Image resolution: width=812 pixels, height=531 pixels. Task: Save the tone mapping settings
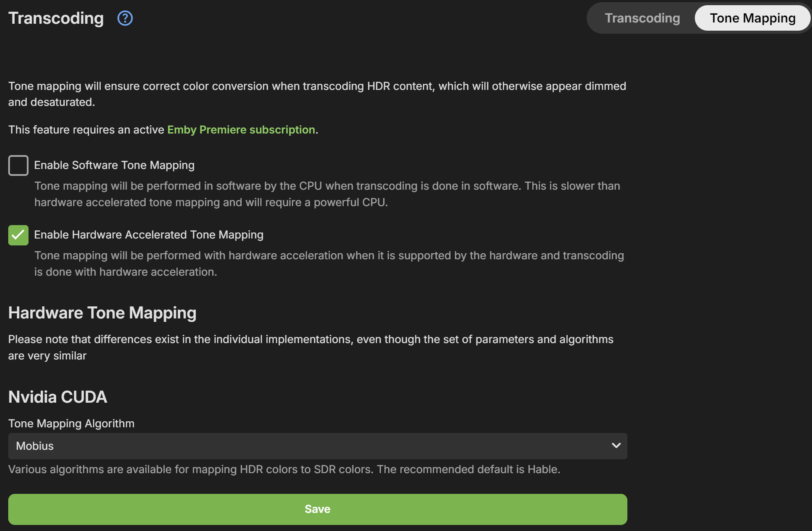click(318, 509)
